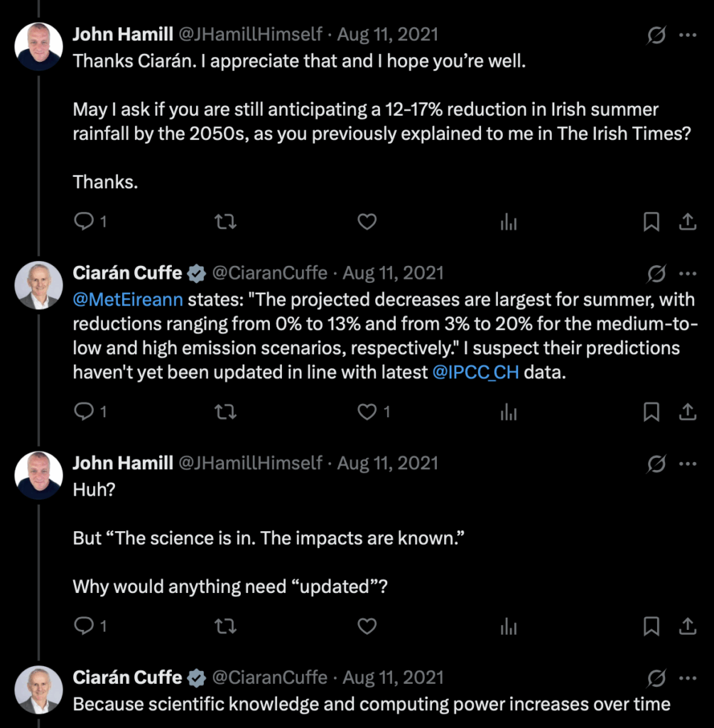
Task: Retweet Ciarán Cuffe's MetEireann tweet
Action: [225, 412]
